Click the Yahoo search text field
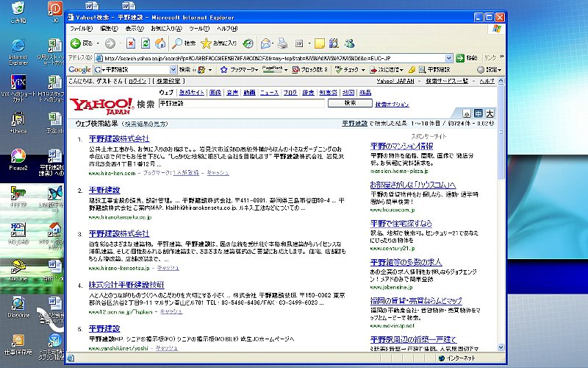 click(x=242, y=103)
